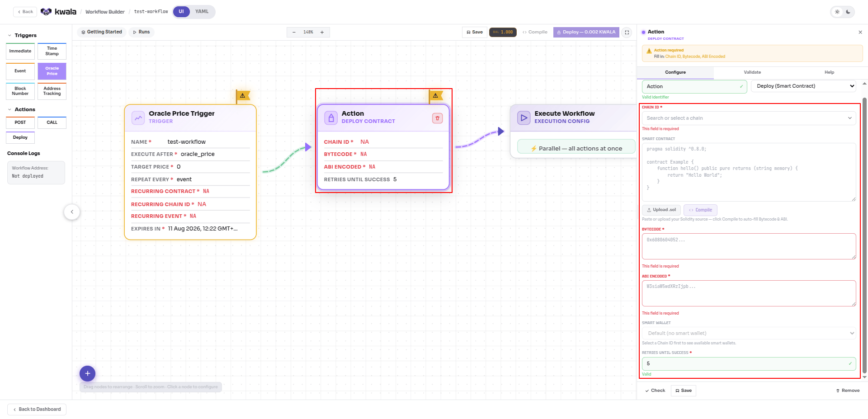The image size is (868, 419).
Task: Open the Help tab
Action: (829, 72)
